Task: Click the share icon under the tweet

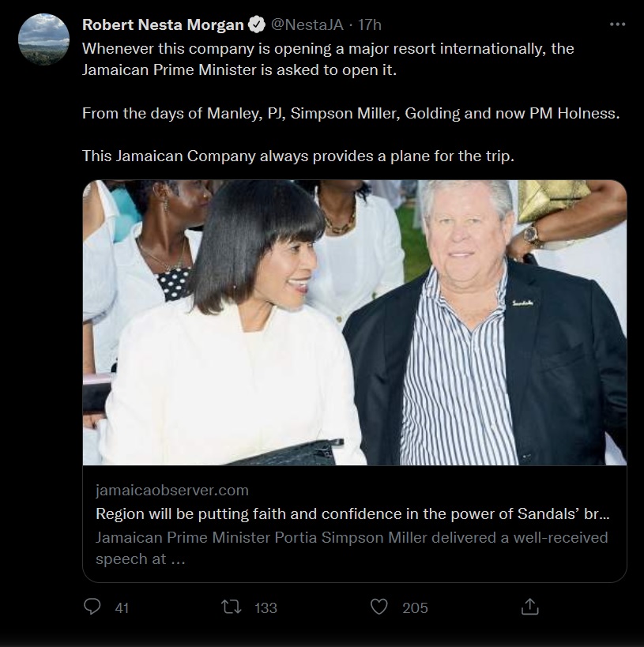Action: pos(530,607)
